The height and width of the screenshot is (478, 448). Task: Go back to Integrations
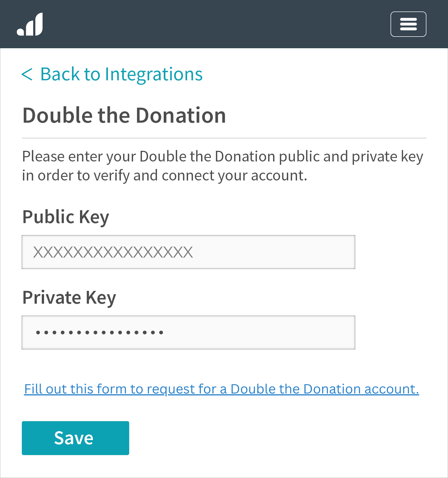[121, 74]
